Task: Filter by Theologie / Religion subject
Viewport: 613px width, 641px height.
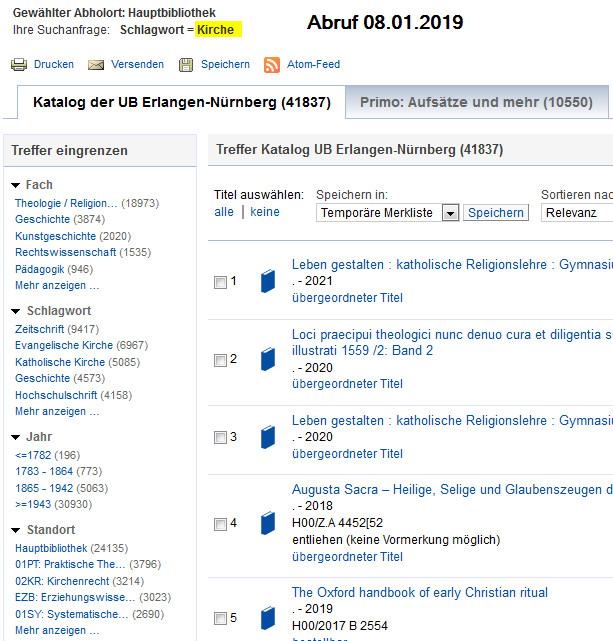Action: (x=66, y=203)
